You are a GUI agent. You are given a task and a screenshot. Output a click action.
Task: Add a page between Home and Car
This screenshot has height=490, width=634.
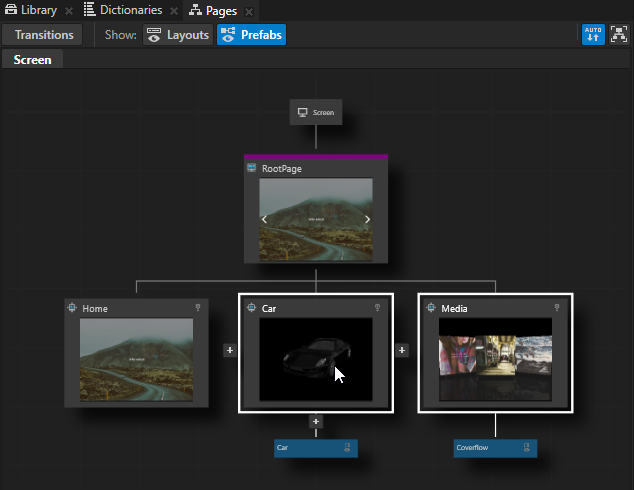click(x=229, y=350)
